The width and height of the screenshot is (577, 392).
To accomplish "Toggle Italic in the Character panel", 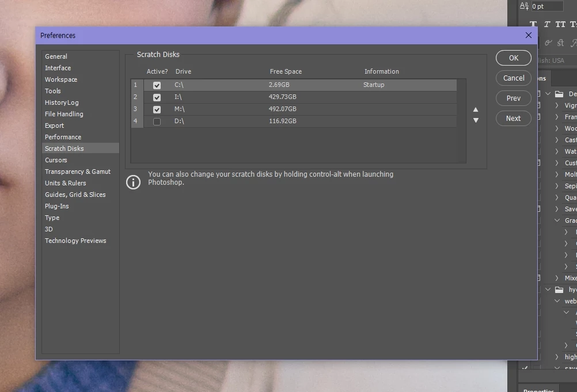I will coord(547,24).
